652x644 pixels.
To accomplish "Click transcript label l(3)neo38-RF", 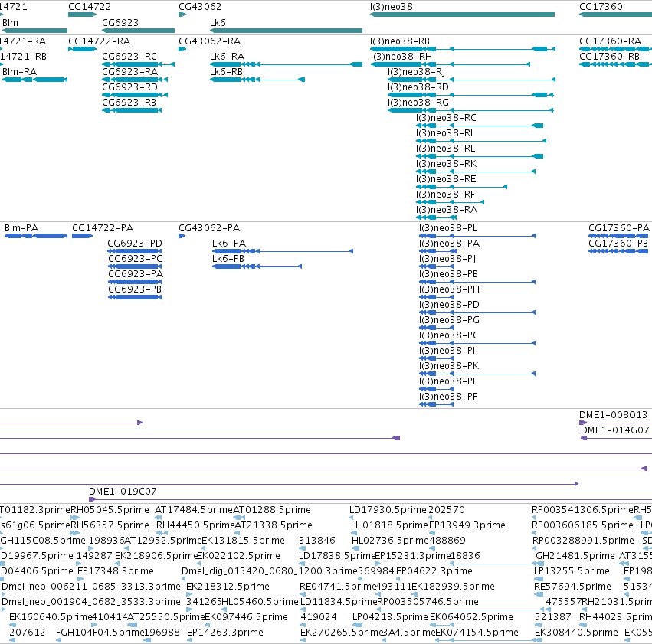I will tap(445, 195).
